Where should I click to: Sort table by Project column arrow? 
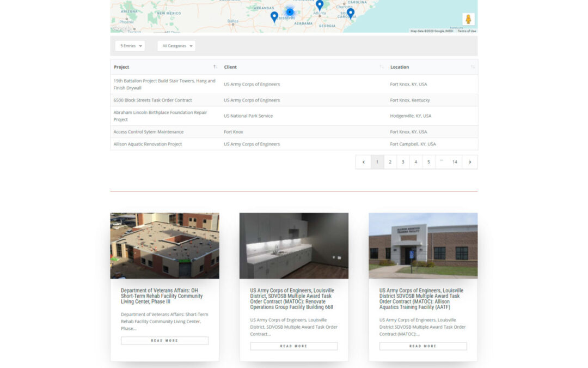215,67
